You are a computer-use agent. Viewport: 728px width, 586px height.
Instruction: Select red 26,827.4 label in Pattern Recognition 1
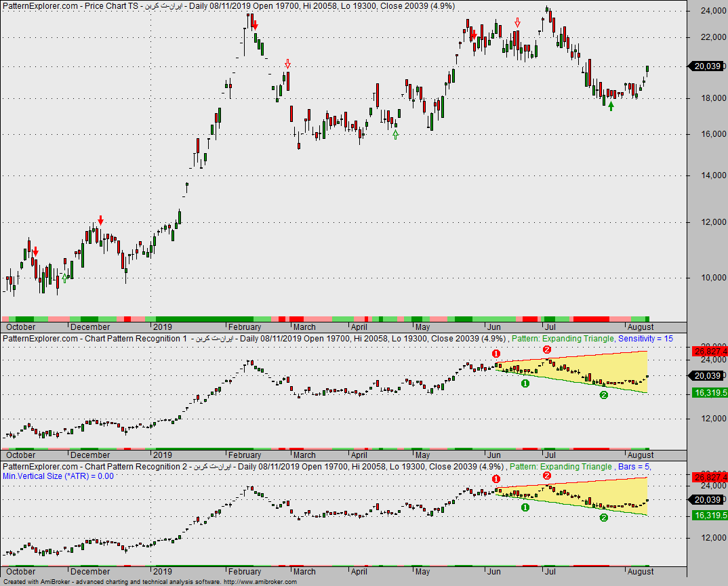710,351
